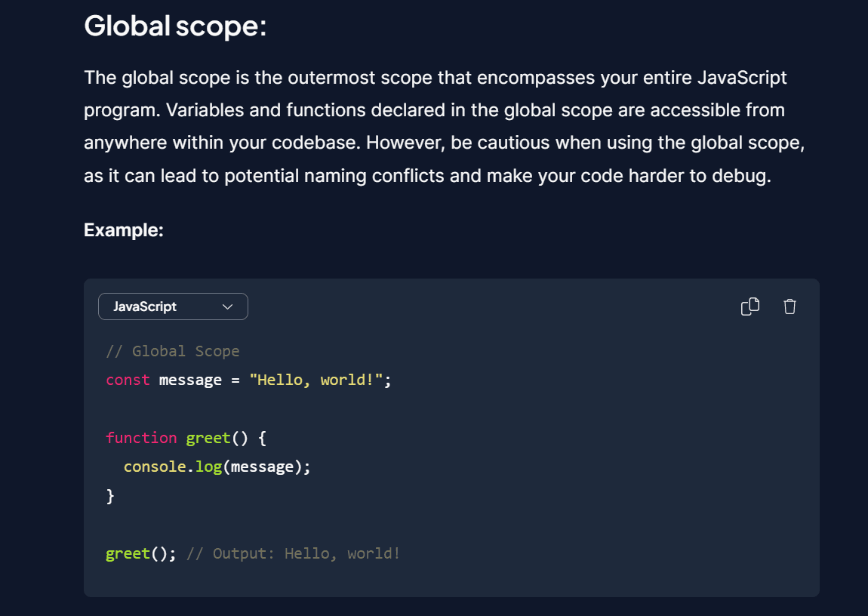Place cursor on "// Global Scope" comment
This screenshot has width=868, height=616.
(x=173, y=351)
